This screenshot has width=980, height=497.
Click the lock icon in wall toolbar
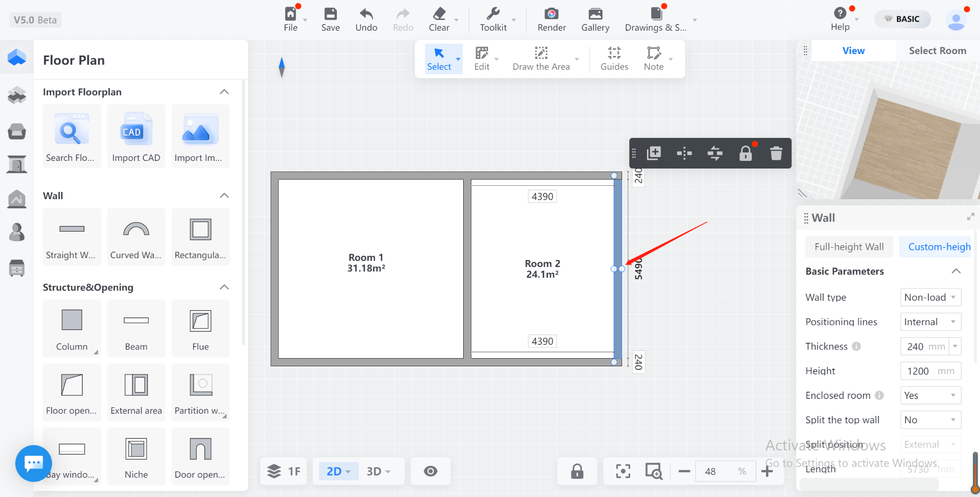(745, 153)
